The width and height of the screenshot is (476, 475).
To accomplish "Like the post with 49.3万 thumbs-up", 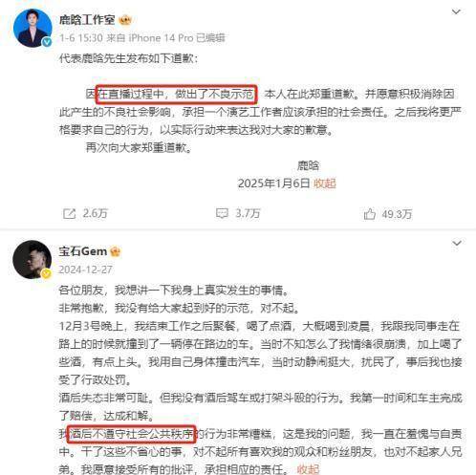I will point(369,214).
